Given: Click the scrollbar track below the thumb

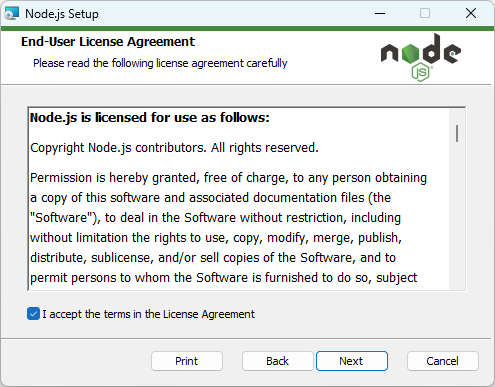Looking at the screenshot, I should coord(457,217).
